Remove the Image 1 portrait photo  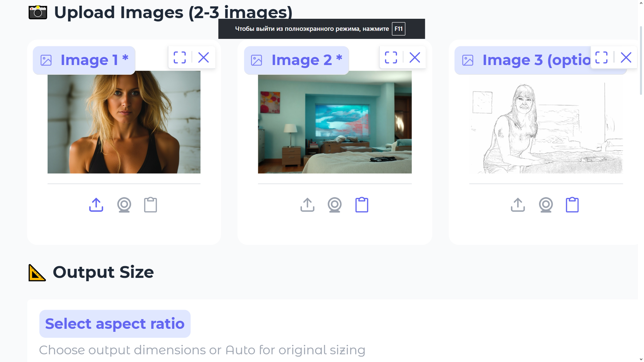coord(204,57)
